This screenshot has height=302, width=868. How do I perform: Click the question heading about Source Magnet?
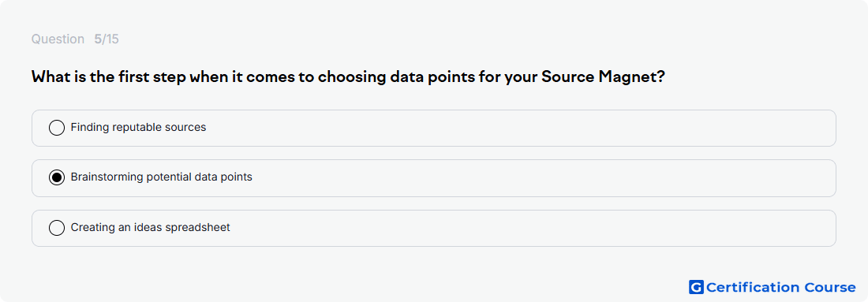tap(348, 77)
